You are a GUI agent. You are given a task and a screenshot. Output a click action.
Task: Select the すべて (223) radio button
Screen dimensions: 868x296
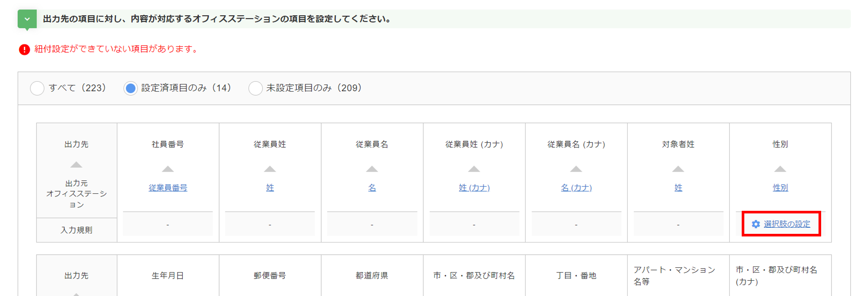click(37, 88)
